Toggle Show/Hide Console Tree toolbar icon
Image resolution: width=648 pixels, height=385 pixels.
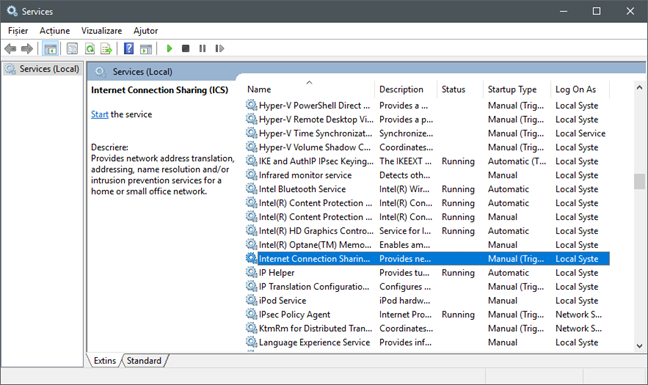point(51,49)
